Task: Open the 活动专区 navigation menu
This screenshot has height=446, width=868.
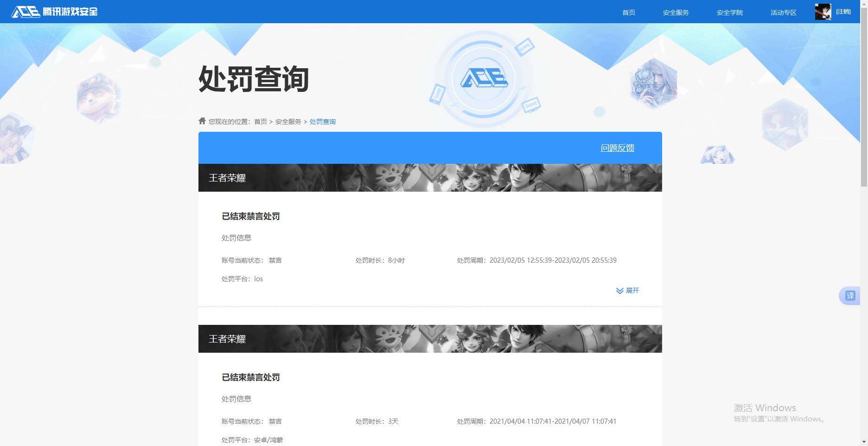Action: coord(783,13)
